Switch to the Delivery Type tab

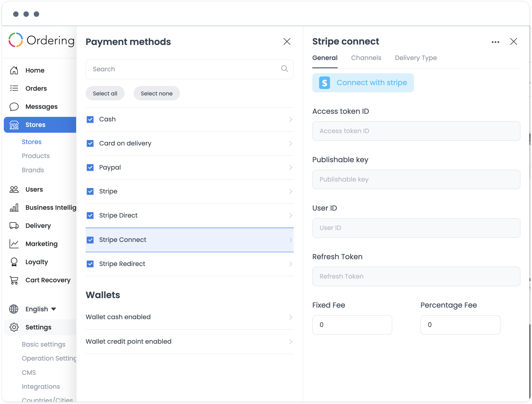416,58
